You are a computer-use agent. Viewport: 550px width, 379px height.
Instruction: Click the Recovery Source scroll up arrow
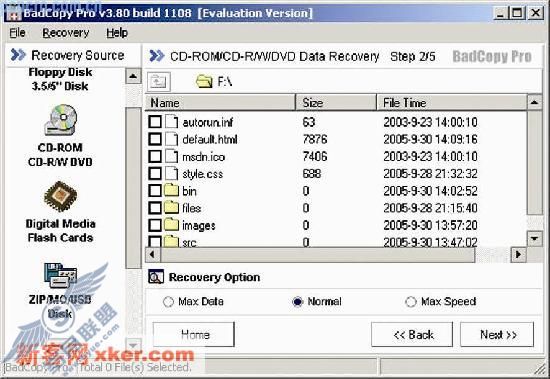133,76
